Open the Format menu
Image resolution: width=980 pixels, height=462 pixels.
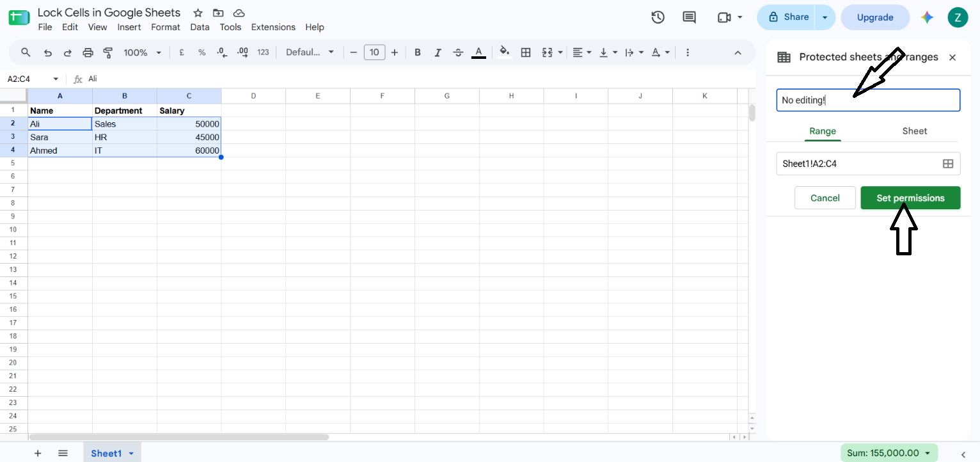[x=166, y=27]
